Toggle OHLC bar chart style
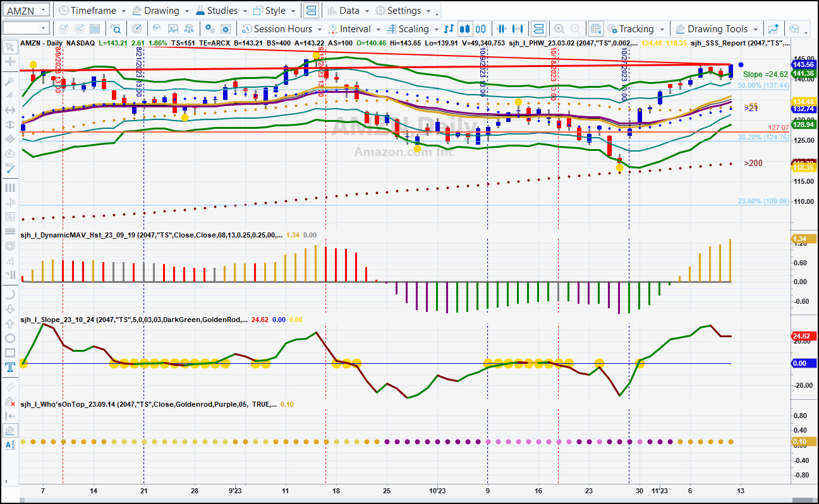This screenshot has height=504, width=819. pyautogui.click(x=449, y=28)
